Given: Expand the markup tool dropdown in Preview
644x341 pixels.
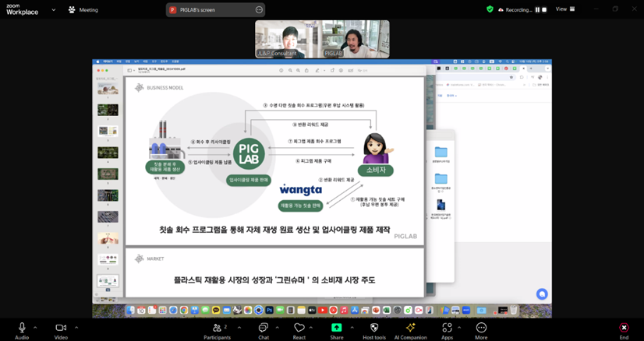Looking at the screenshot, I should coord(324,71).
